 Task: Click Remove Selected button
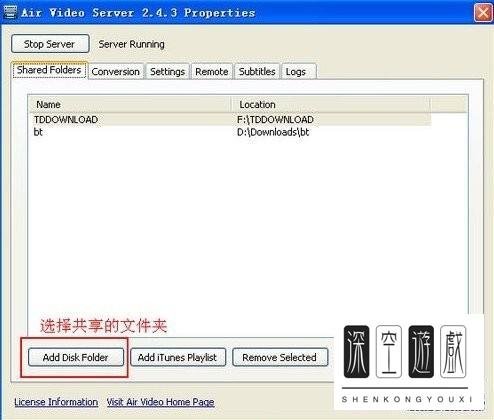[280, 357]
